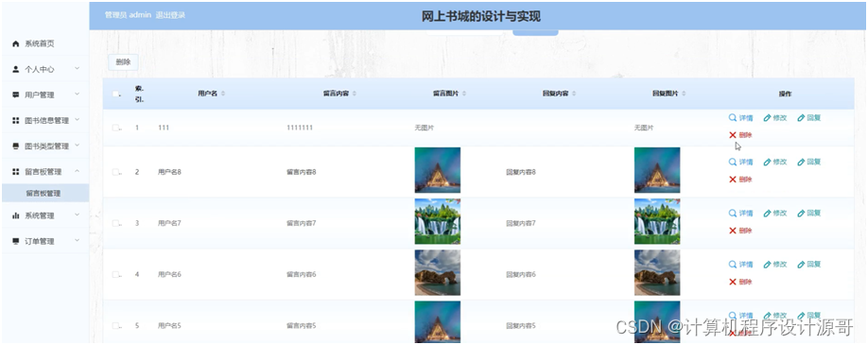Click the magnifier 详情 icon in row 用户名8
This screenshot has width=868, height=345.
point(733,162)
